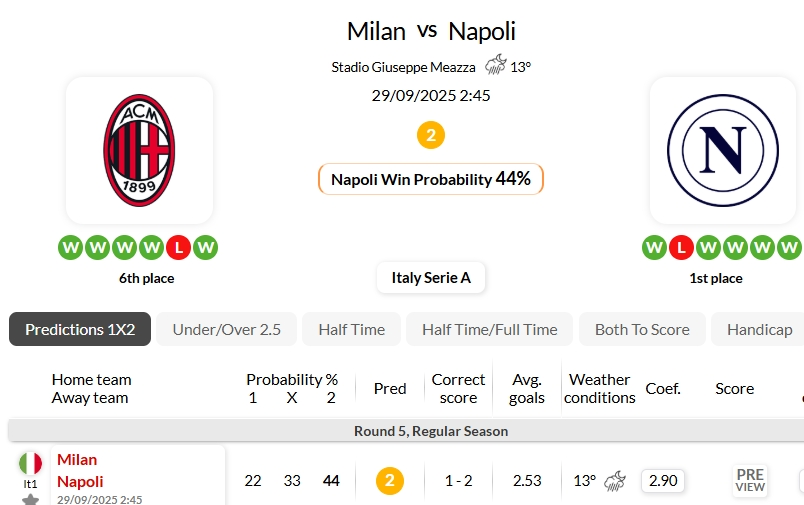Click the orange 2 badge in the Pred column
This screenshot has height=505, width=804.
pyautogui.click(x=390, y=481)
